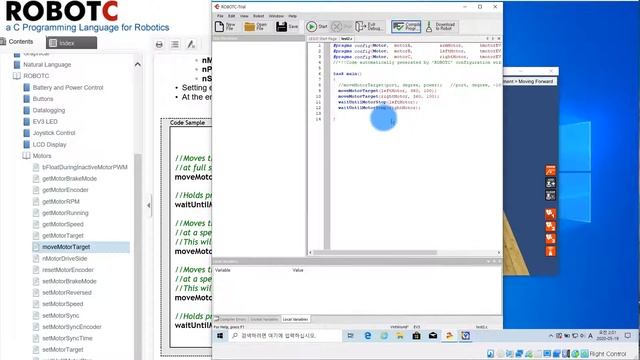Open the Window menu in ROBOTC

276,16
